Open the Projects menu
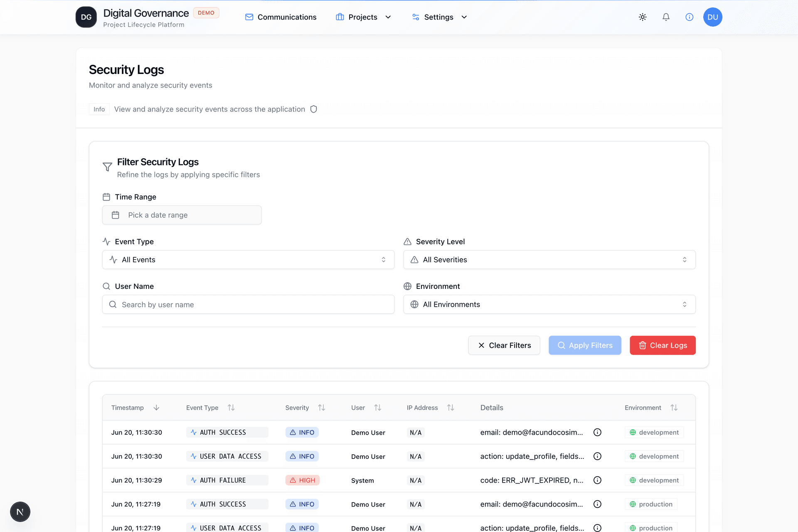The width and height of the screenshot is (798, 532). [x=363, y=17]
